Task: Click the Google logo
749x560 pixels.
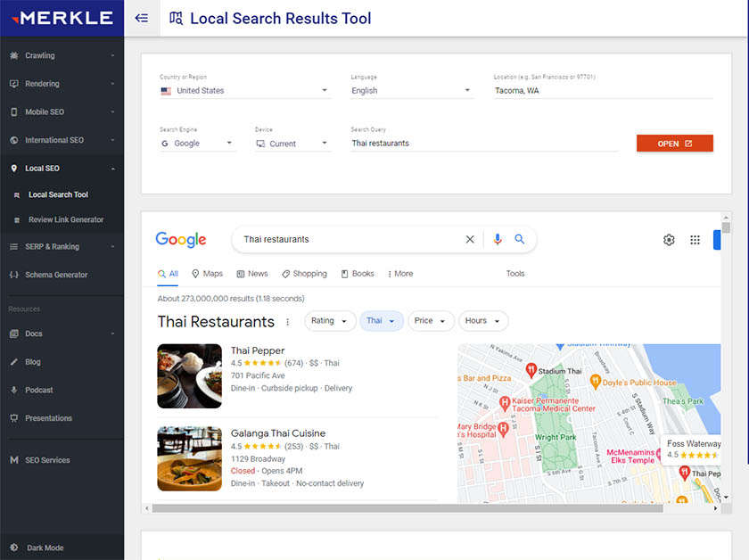Action: point(181,239)
